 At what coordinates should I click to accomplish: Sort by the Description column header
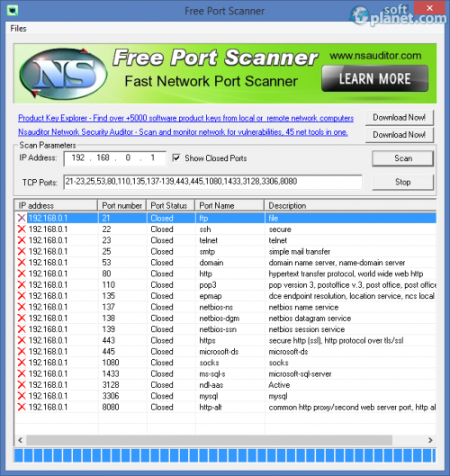pos(350,205)
